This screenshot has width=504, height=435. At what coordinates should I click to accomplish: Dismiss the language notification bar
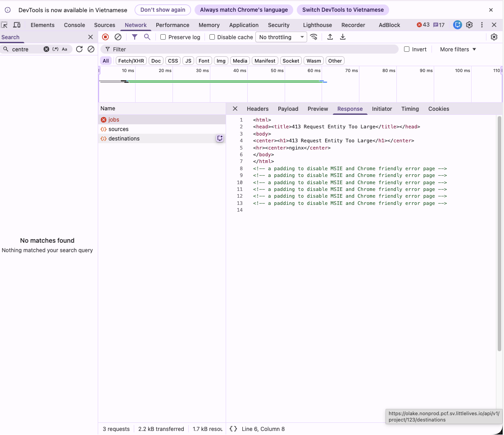coord(491,10)
